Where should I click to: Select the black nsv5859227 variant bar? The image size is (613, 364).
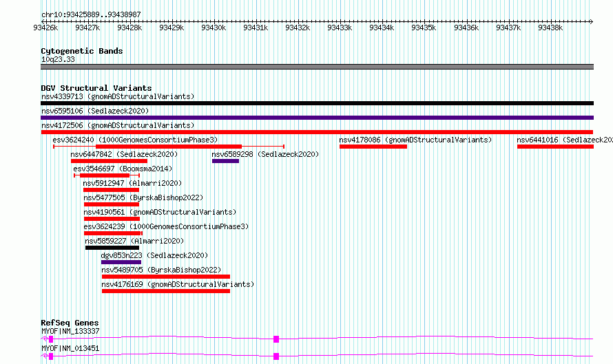point(112,248)
